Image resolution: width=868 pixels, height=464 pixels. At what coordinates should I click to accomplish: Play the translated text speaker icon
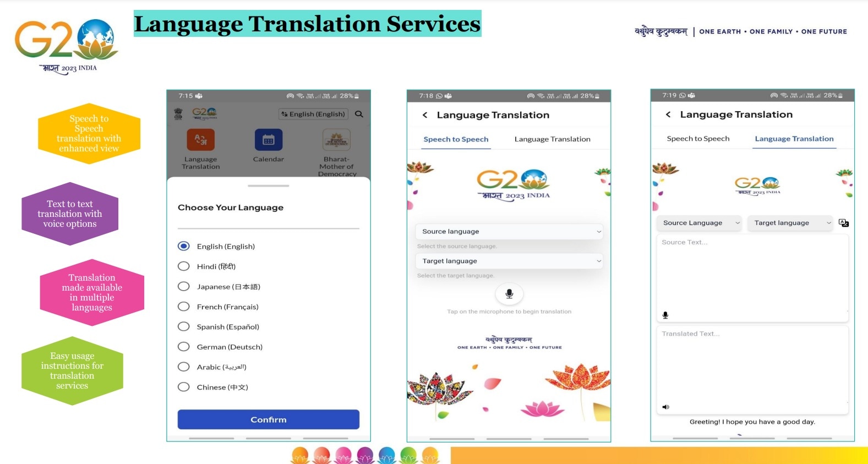click(665, 407)
